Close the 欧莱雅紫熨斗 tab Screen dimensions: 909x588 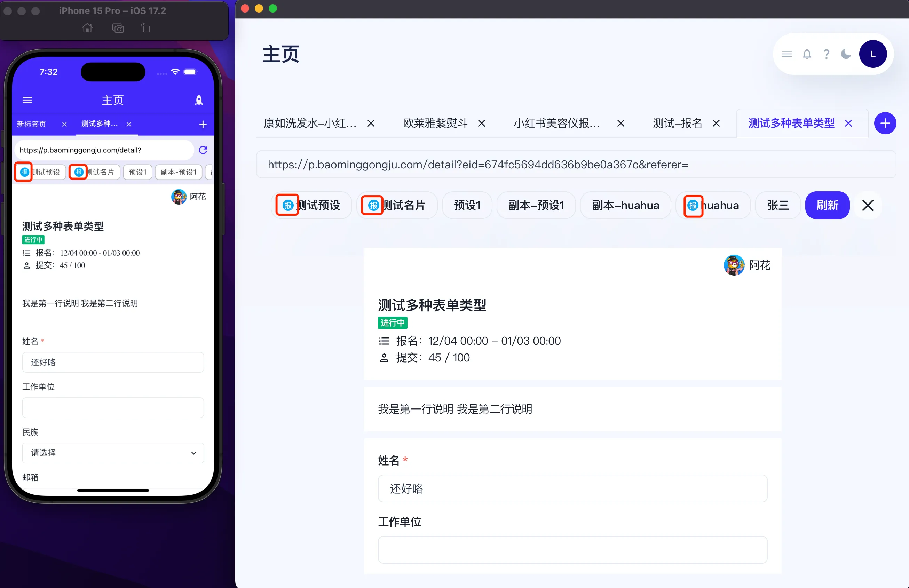point(482,123)
